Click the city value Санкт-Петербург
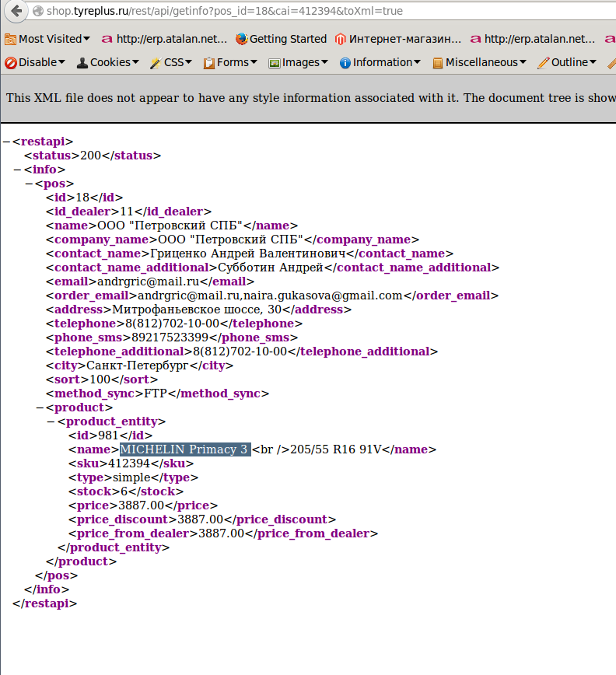This screenshot has height=675, width=616. click(x=138, y=365)
